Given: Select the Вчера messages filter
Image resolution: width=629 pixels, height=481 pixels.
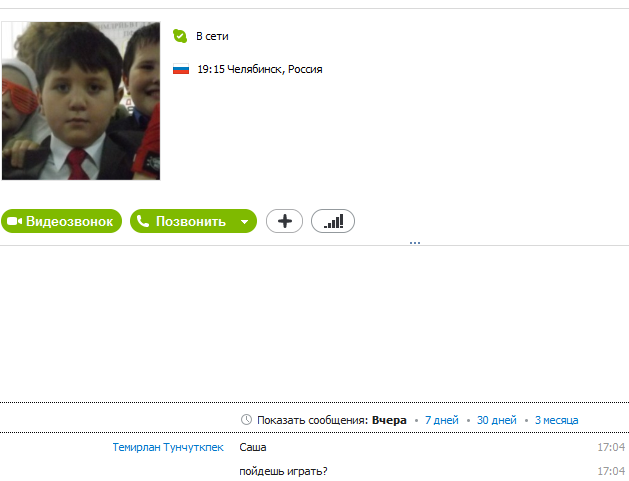Looking at the screenshot, I should (389, 420).
